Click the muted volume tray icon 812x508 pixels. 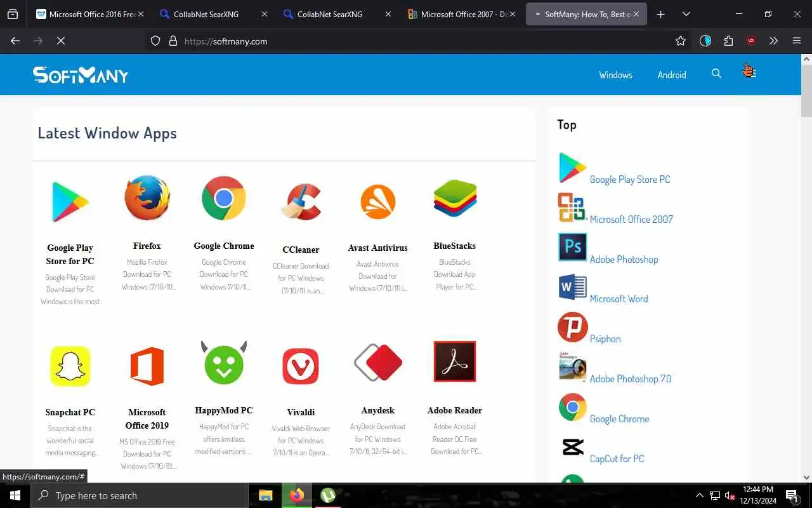pos(730,495)
